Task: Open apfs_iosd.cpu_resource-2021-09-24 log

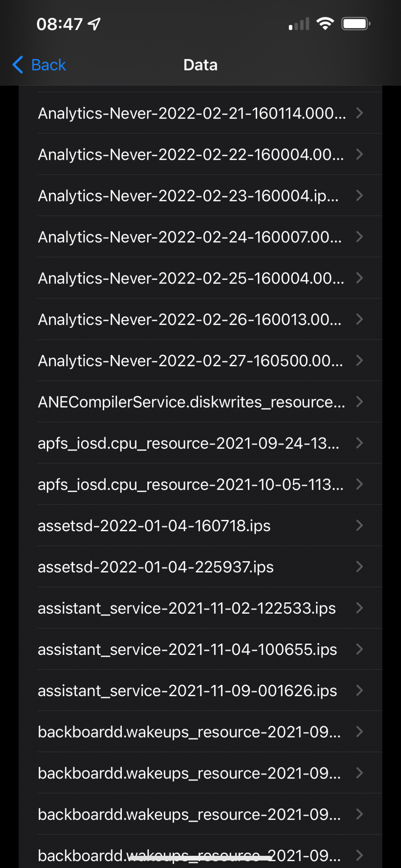Action: tap(189, 443)
